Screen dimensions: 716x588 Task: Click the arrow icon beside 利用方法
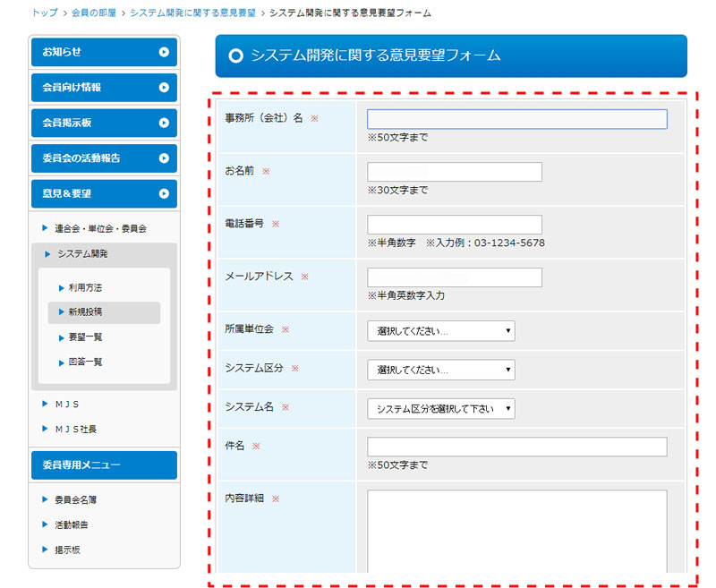(61, 288)
